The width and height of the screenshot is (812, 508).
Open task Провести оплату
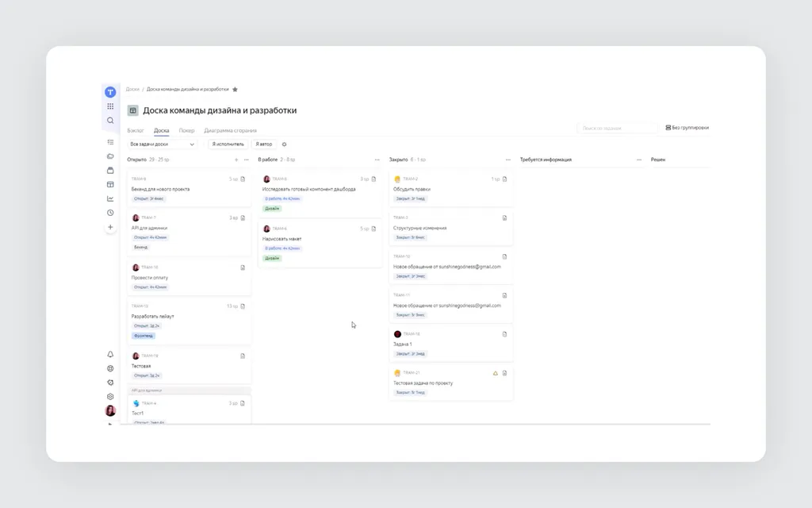coord(150,278)
